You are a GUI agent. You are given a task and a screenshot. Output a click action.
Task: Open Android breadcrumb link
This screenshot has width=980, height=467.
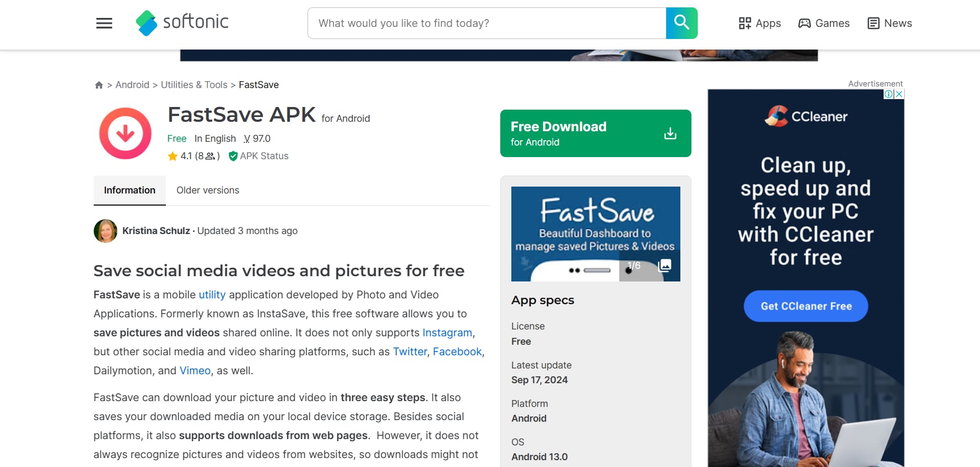132,85
